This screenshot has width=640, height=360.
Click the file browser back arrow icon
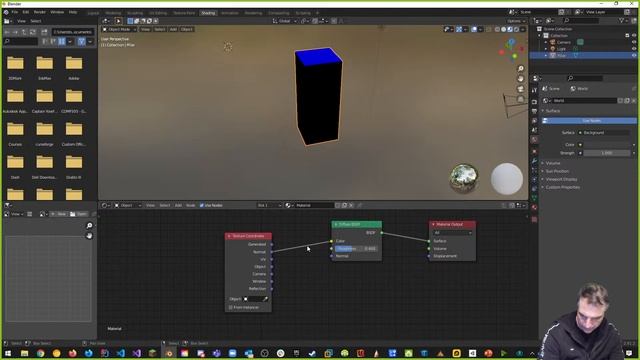pyautogui.click(x=7, y=31)
